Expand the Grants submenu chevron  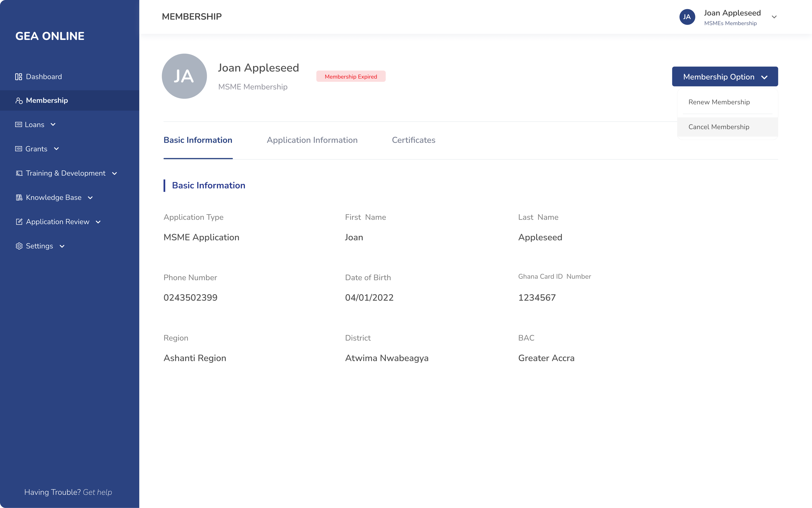pyautogui.click(x=56, y=149)
